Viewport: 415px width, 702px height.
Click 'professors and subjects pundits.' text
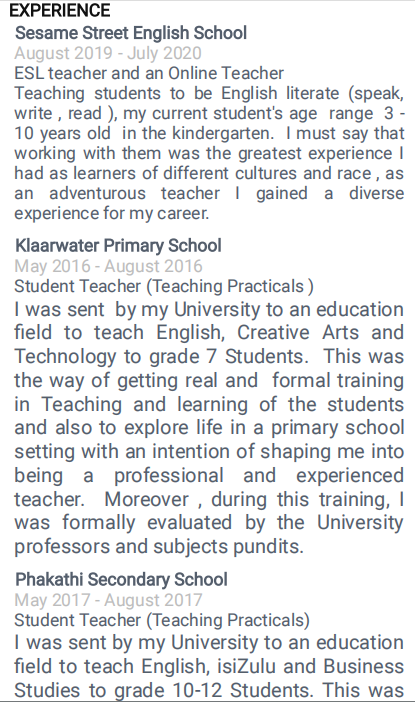pyautogui.click(x=159, y=547)
